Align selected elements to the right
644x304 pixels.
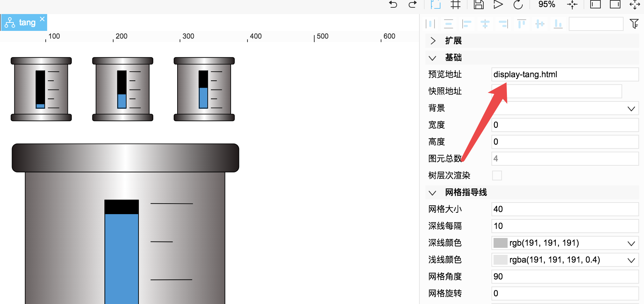tap(503, 24)
